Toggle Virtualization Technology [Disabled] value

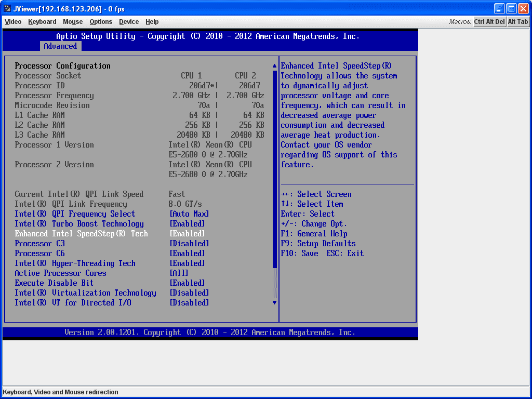point(189,293)
